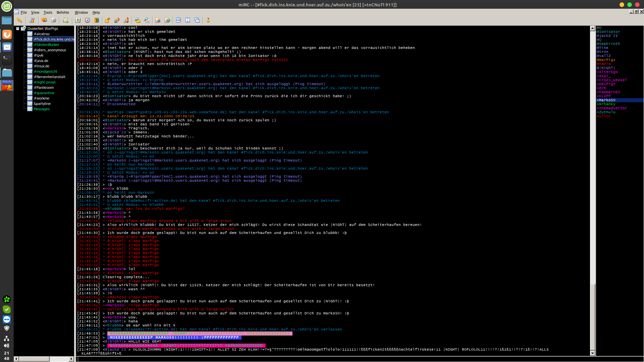This screenshot has height=362, width=644.
Task: Open the Address Book icon
Action: coord(78,20)
